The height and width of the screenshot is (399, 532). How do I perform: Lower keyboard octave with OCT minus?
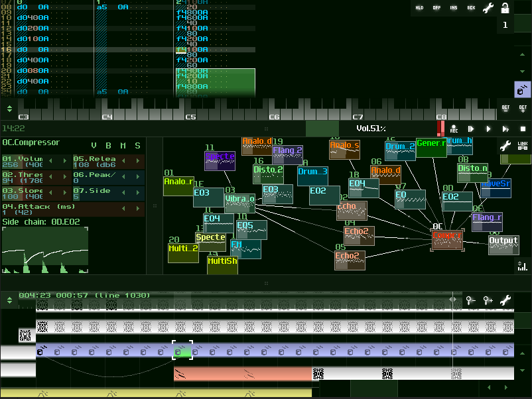tap(505, 109)
